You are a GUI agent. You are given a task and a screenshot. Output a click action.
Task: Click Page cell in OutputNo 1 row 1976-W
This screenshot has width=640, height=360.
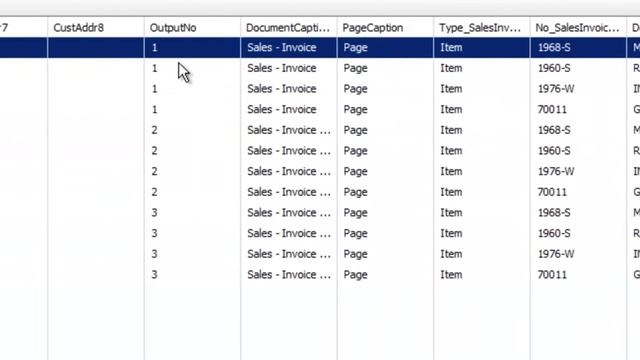(385, 89)
